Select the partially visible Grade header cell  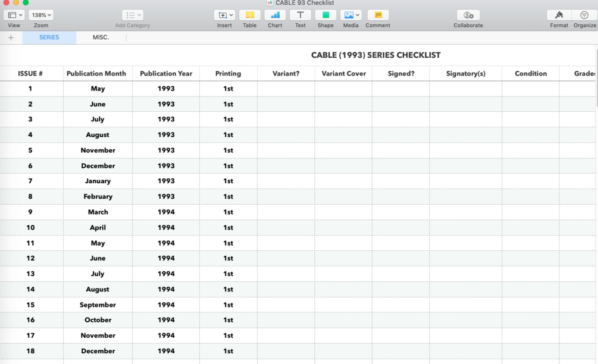pos(577,74)
